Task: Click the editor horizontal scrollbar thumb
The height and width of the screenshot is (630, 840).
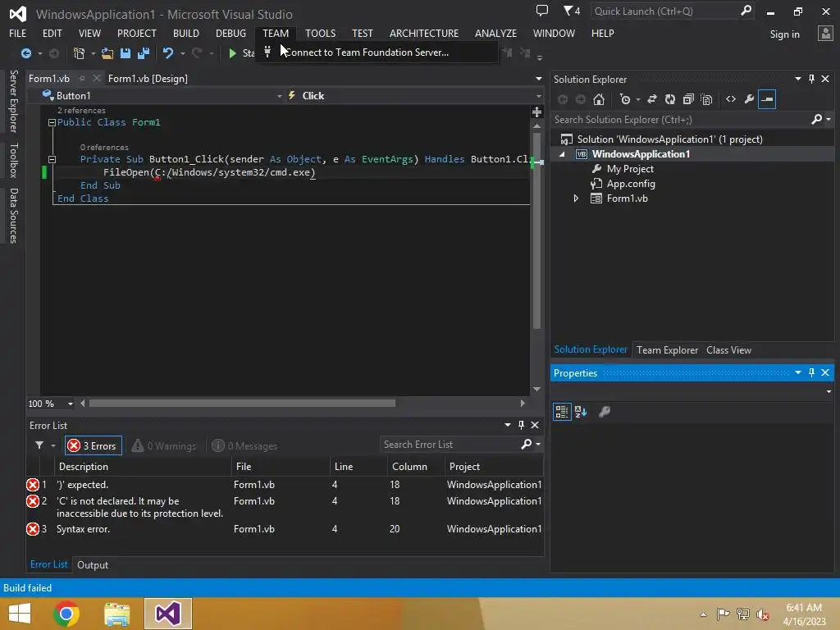Action: pyautogui.click(x=242, y=403)
